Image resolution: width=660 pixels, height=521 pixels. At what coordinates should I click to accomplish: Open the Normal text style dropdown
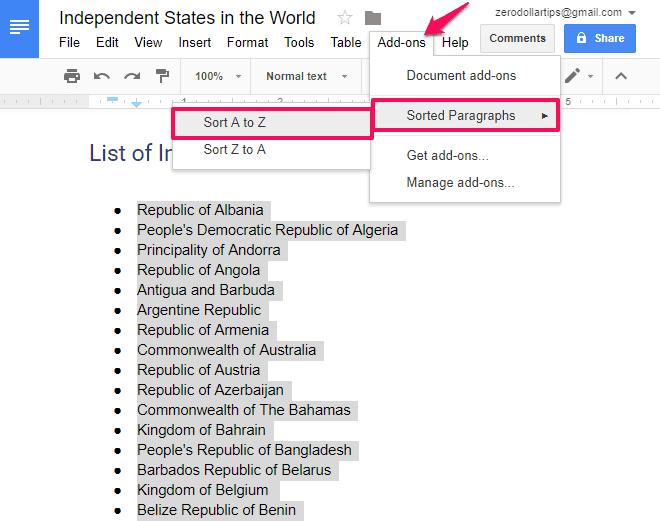(x=307, y=76)
